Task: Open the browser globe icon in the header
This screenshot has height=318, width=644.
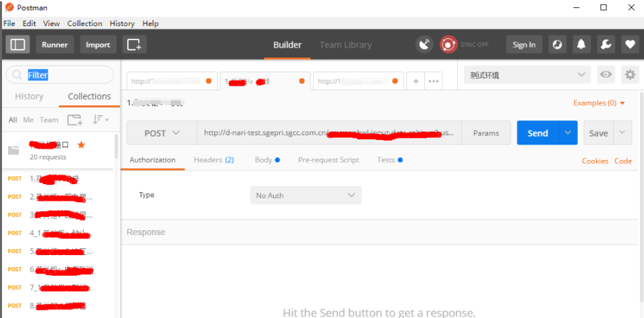Action: pos(557,44)
